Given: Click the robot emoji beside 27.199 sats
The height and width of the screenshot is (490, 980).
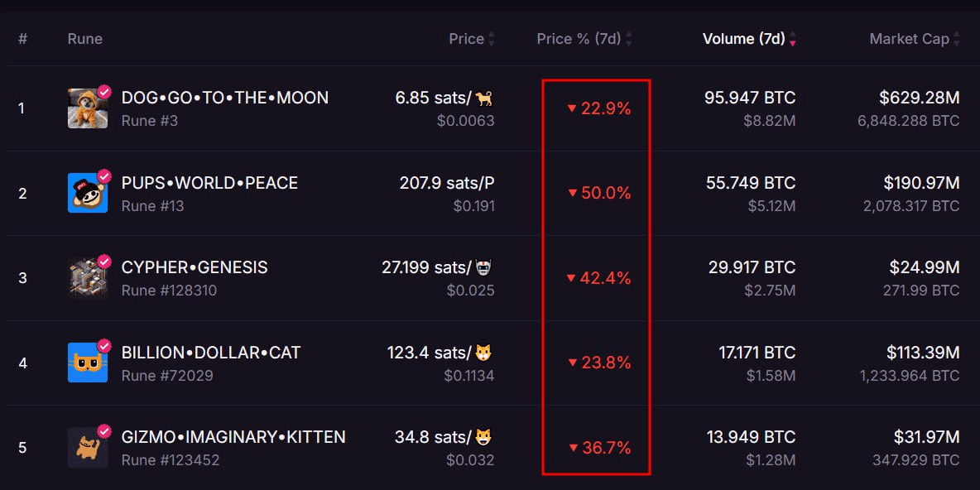Looking at the screenshot, I should [483, 268].
